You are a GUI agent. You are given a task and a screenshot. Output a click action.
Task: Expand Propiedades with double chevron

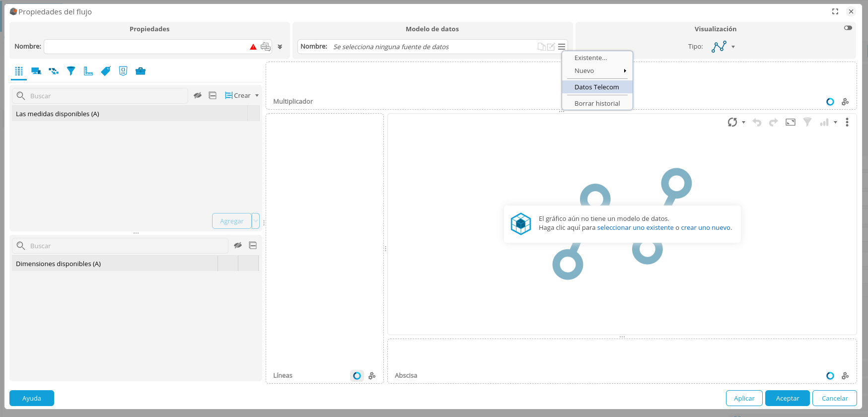[x=280, y=47]
